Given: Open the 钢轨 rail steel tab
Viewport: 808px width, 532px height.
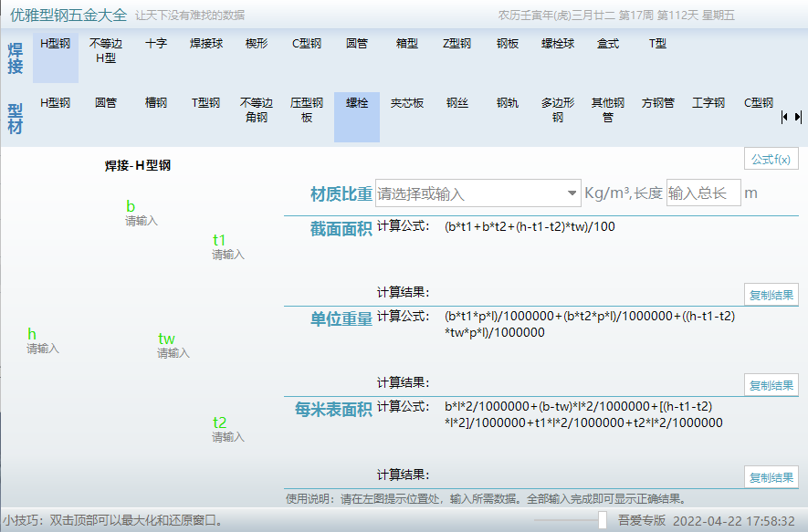Looking at the screenshot, I should (x=505, y=103).
